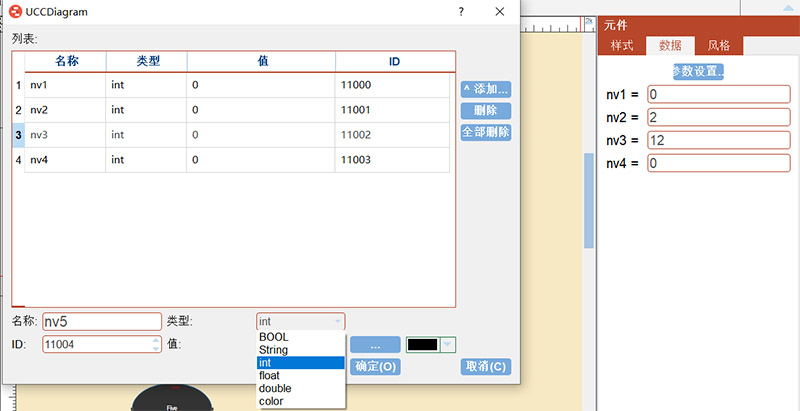Click the ellipsis browse button
The height and width of the screenshot is (411, 800).
[x=375, y=344]
